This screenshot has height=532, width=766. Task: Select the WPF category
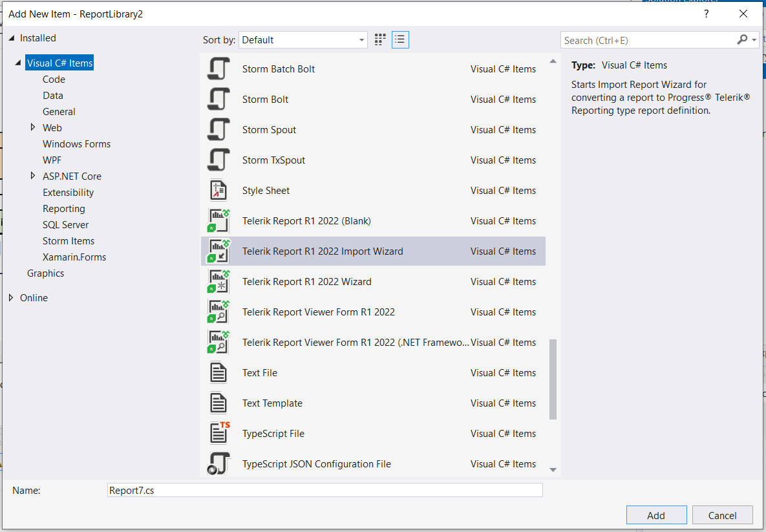coord(52,160)
